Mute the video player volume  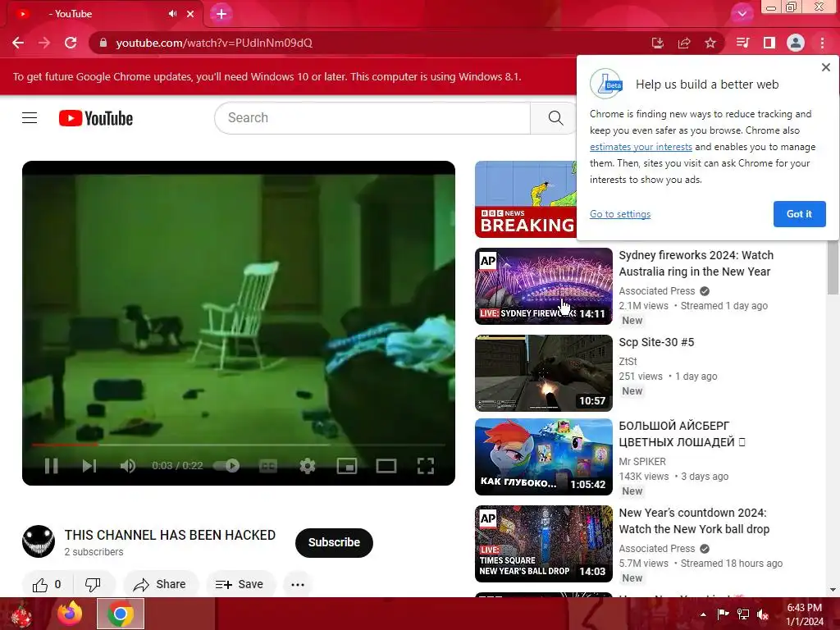tap(127, 466)
